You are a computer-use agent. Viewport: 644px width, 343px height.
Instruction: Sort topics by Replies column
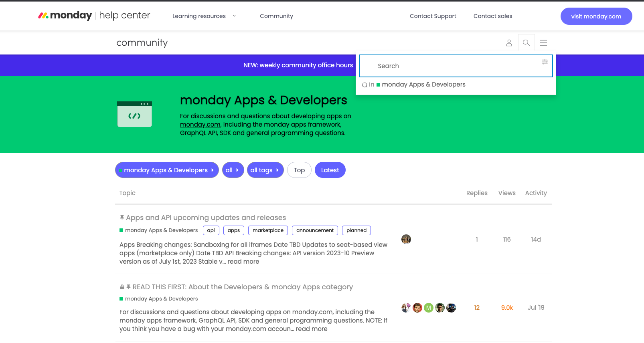click(x=477, y=193)
